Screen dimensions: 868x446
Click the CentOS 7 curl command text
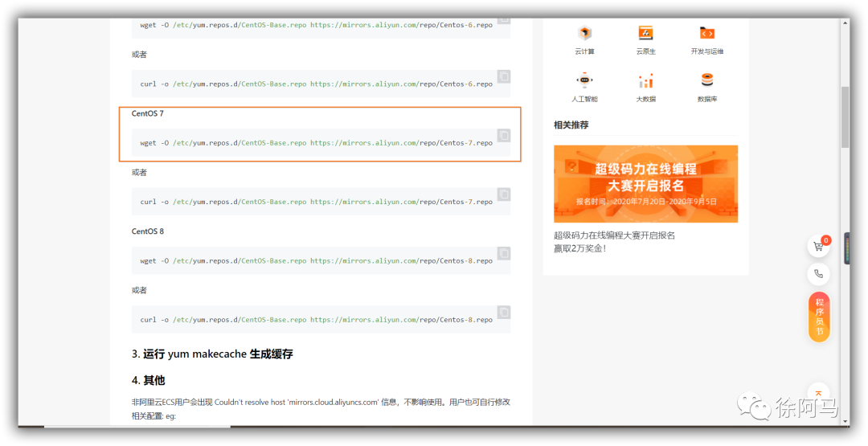[x=316, y=202]
